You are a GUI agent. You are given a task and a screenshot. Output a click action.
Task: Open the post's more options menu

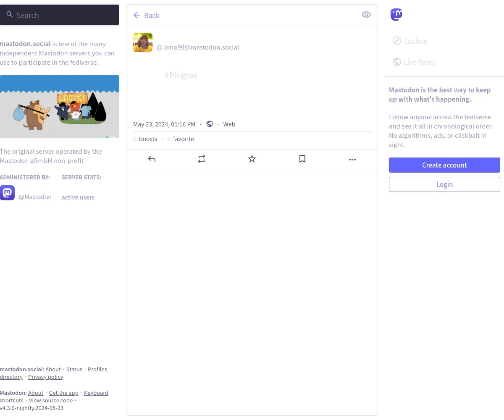(x=352, y=159)
